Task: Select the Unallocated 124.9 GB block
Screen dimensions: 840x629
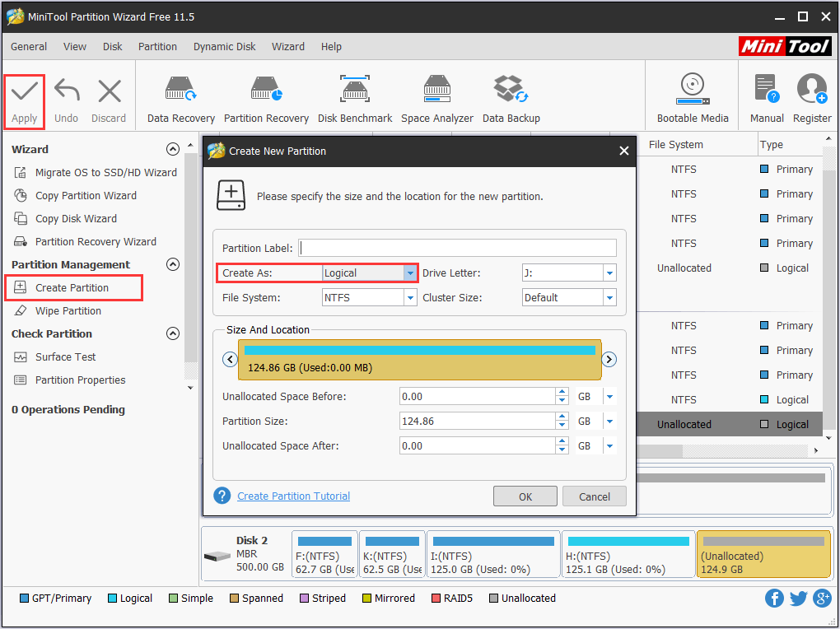Action: [x=763, y=554]
